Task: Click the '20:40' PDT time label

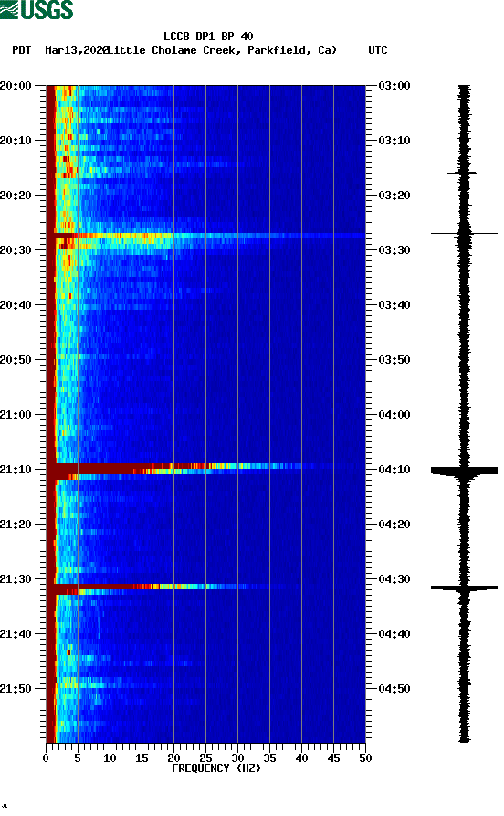Action: point(16,305)
